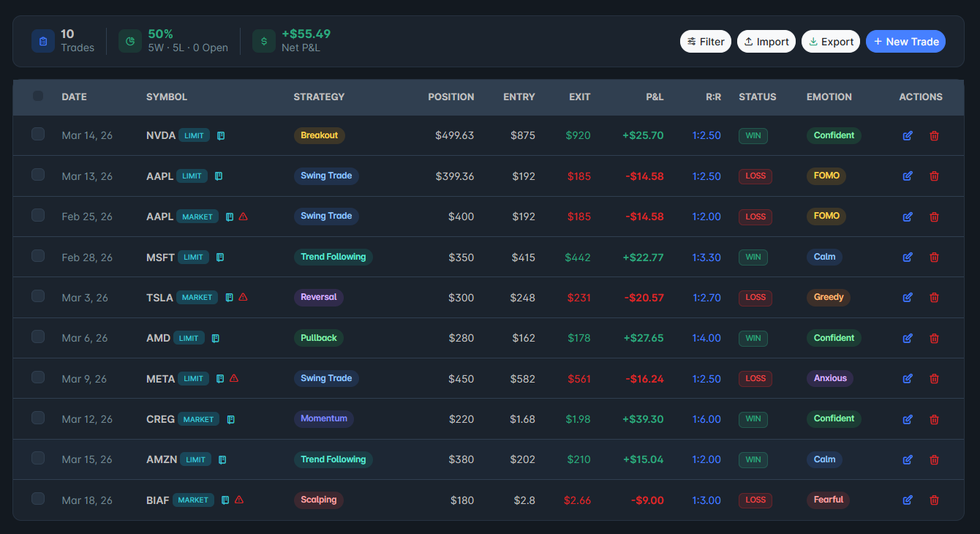Select the Mar 13 AAPL row checkbox

point(38,174)
